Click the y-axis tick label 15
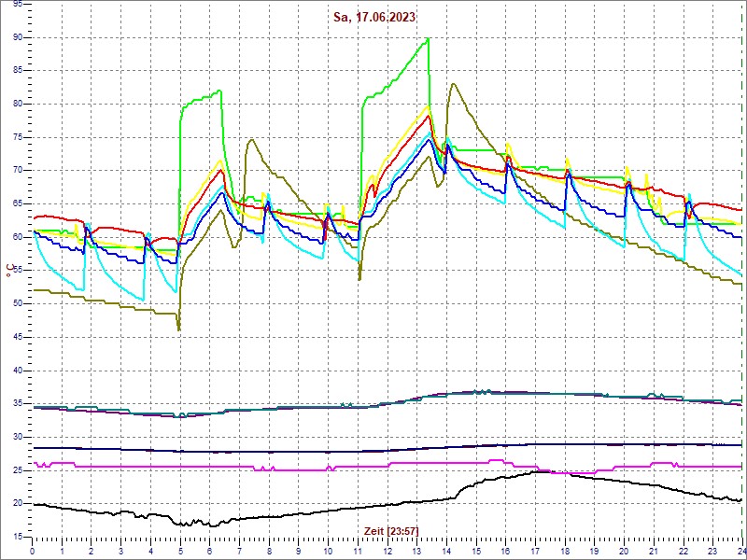747x560 pixels. (x=18, y=536)
